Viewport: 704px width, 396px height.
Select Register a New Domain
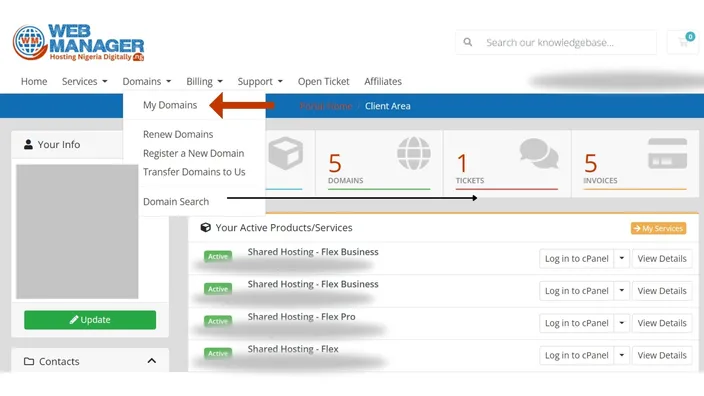(194, 153)
